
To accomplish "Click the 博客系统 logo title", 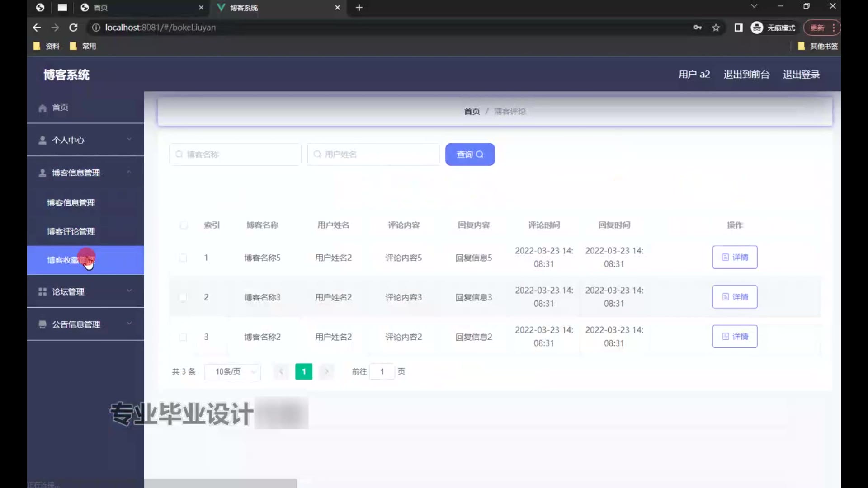I will point(66,75).
